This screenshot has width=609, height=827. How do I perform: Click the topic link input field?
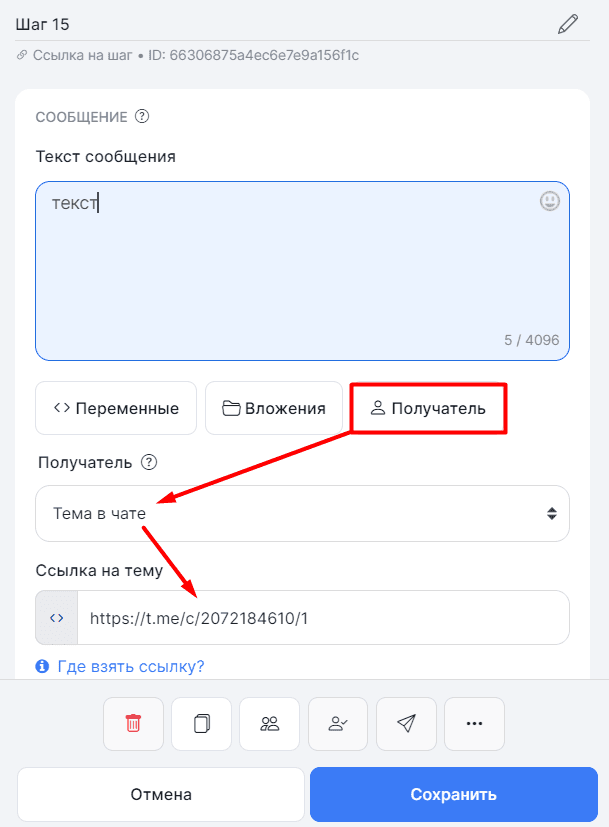click(320, 617)
